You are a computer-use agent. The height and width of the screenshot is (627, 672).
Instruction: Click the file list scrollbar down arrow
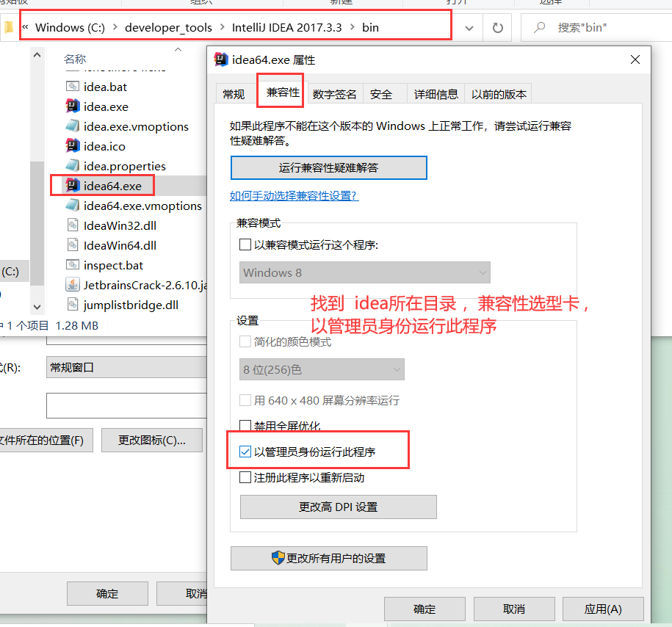point(37,307)
